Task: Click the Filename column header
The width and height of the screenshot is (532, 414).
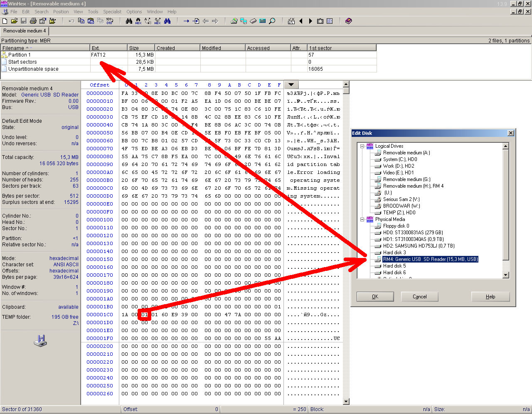Action: coord(45,48)
